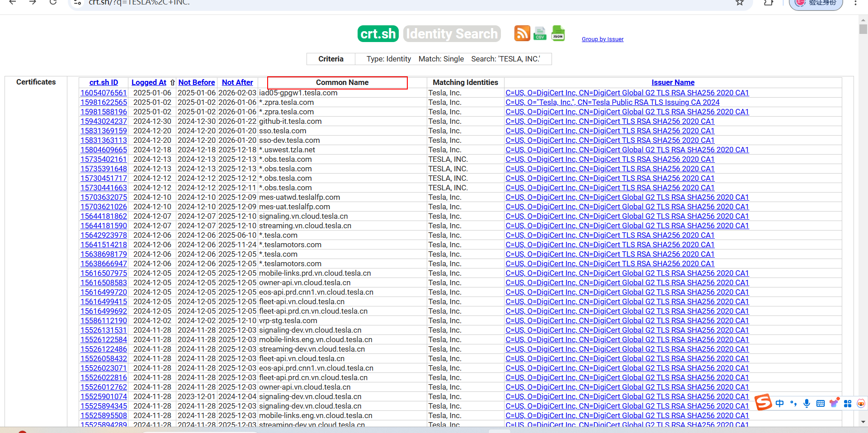Click the browser address bar URL
This screenshot has height=433, width=868.
[x=139, y=3]
